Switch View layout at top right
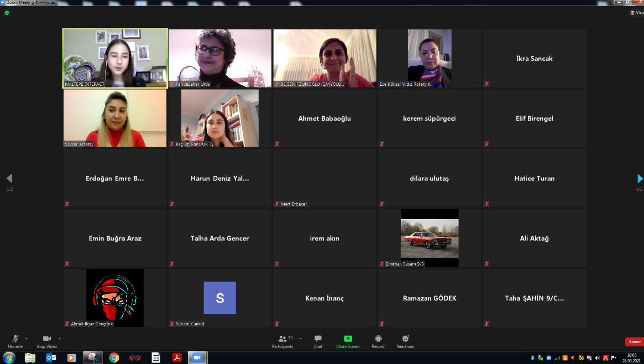This screenshot has height=364, width=644. coord(637,13)
